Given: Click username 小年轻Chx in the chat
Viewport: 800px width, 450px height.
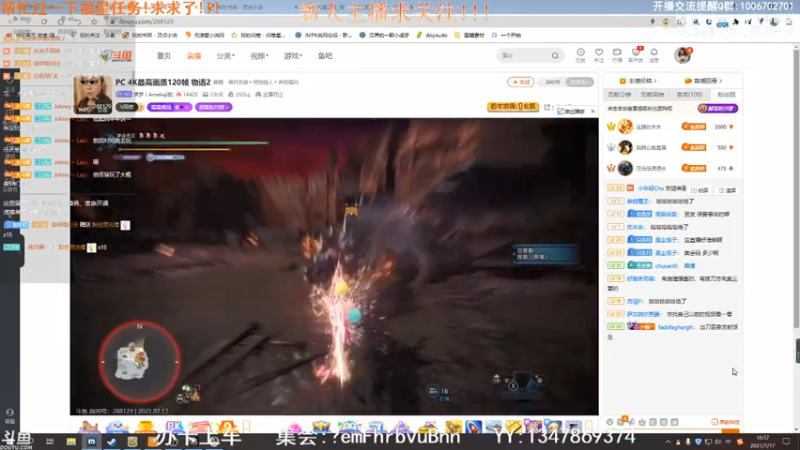Looking at the screenshot, I should coord(651,188).
